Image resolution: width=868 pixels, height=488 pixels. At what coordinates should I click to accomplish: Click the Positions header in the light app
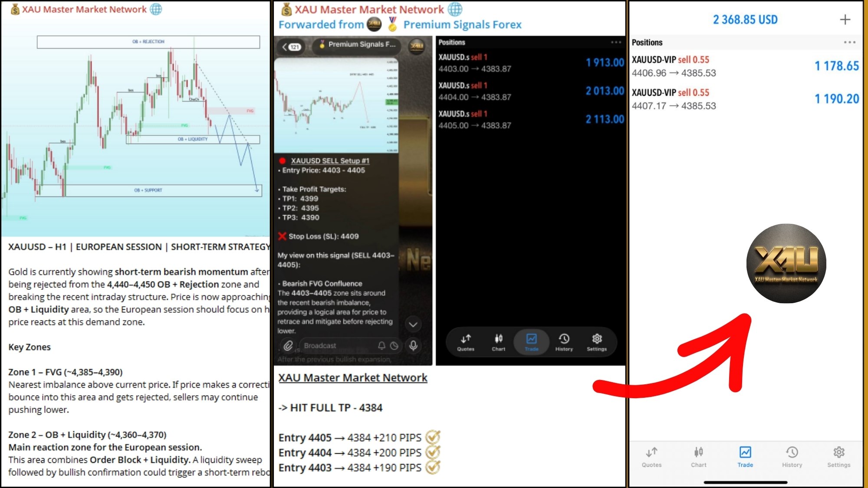pyautogui.click(x=647, y=43)
